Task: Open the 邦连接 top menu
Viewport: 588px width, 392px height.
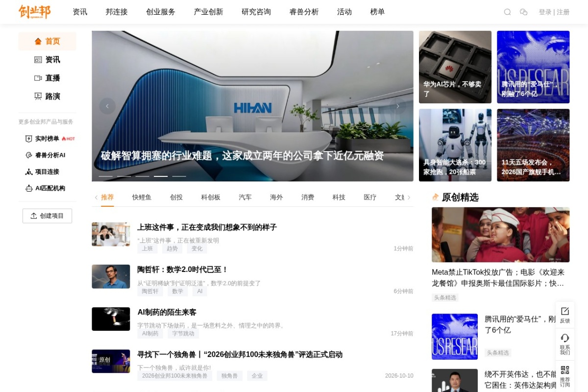Action: [117, 12]
